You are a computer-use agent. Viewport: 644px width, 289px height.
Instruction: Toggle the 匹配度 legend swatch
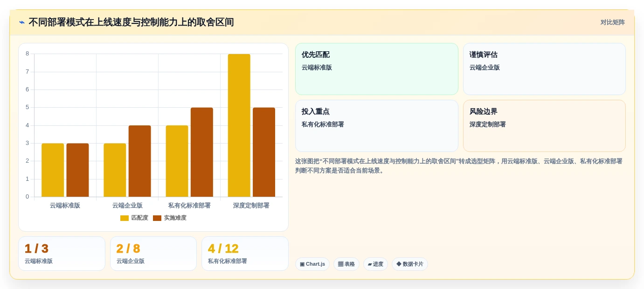[x=125, y=218]
